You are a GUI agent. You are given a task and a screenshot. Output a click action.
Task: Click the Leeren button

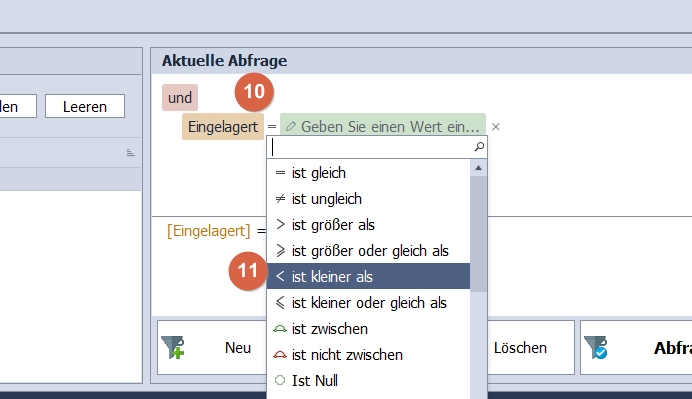pos(85,106)
